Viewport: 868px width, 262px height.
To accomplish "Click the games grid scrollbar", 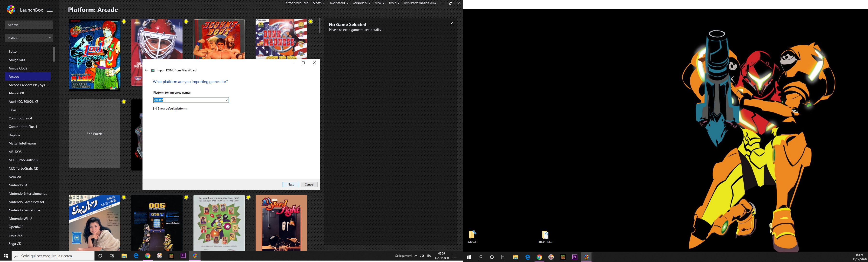I will [x=320, y=26].
